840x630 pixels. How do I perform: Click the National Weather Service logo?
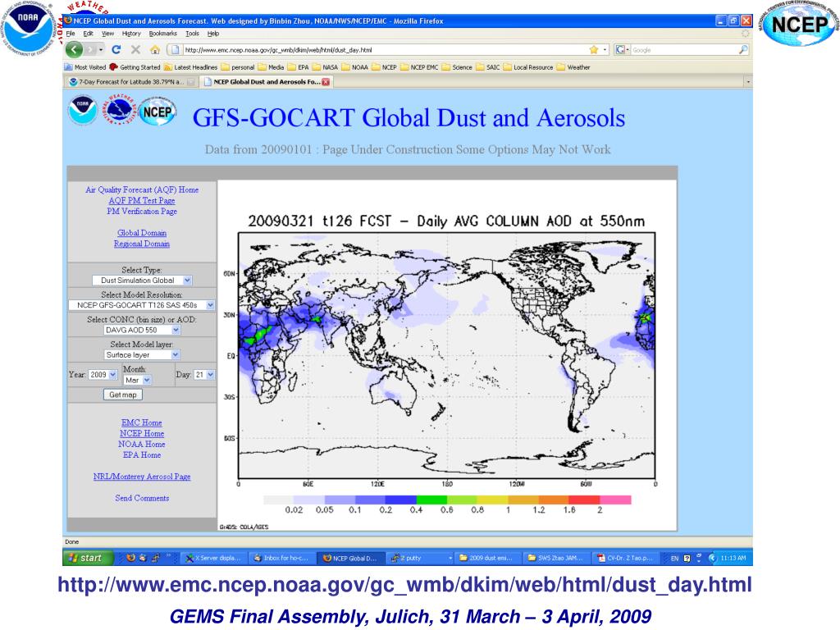coord(118,110)
